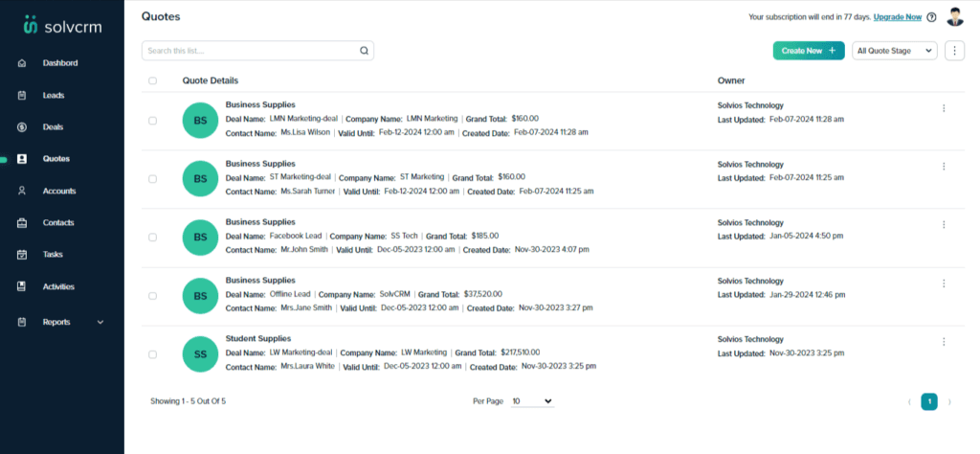Viewport: 980px width, 454px height.
Task: Click into the Search this list field
Action: click(x=257, y=51)
